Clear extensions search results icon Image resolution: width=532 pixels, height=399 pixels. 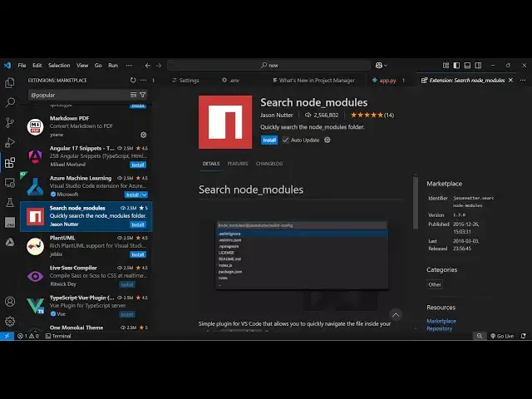pyautogui.click(x=133, y=95)
